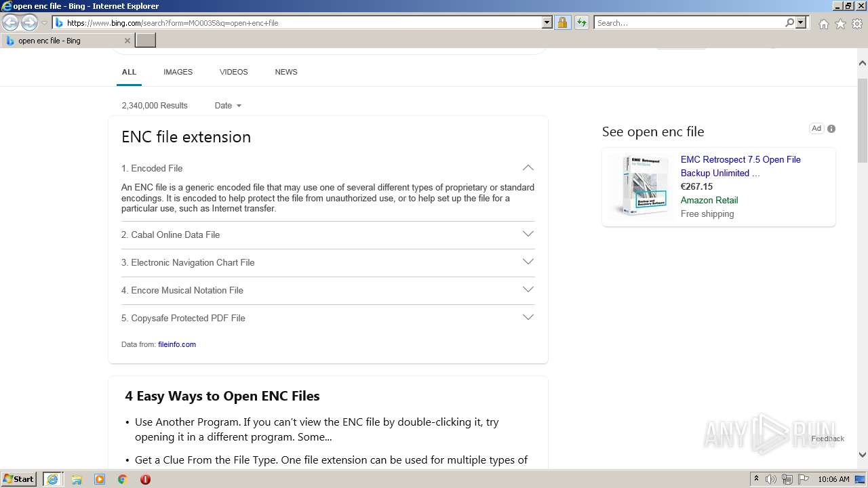868x488 pixels.
Task: Click the security lock icon
Action: (x=562, y=23)
